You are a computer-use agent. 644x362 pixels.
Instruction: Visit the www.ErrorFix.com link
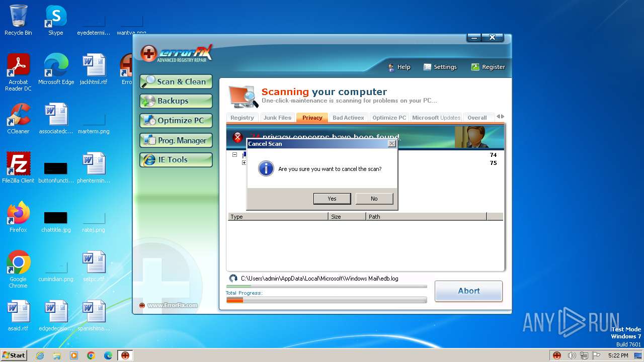click(172, 305)
